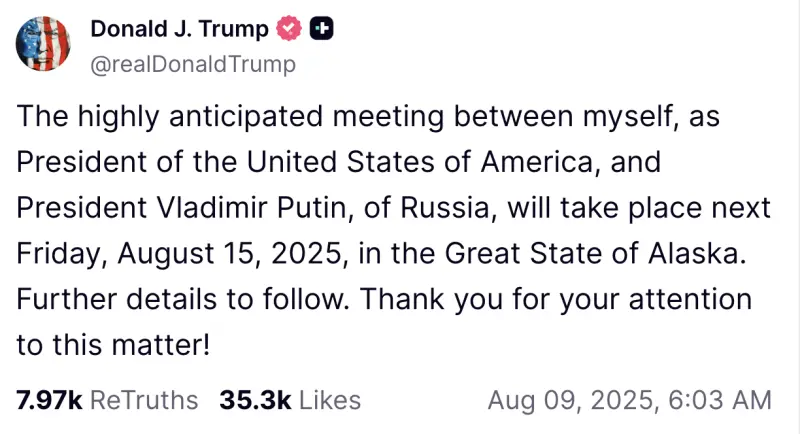The image size is (800, 434).
Task: Click the closing words 'to this matter!'
Action: pyautogui.click(x=113, y=345)
